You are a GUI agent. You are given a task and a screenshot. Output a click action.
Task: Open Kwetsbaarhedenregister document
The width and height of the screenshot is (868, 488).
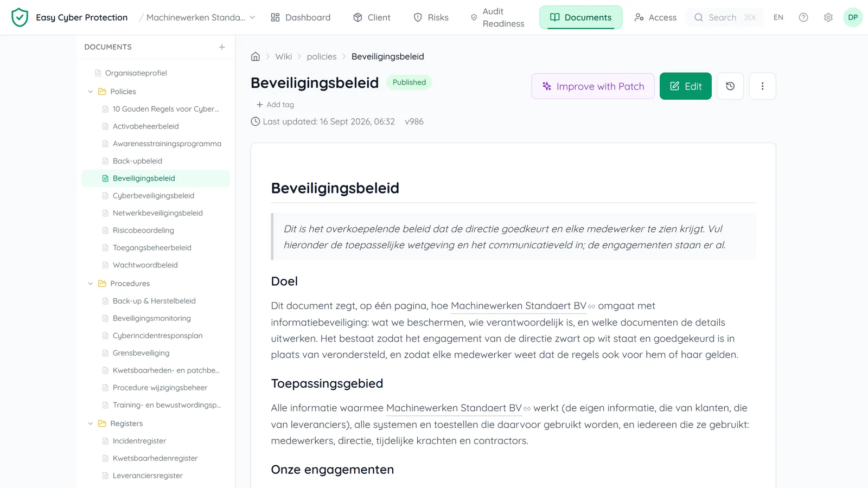click(155, 458)
